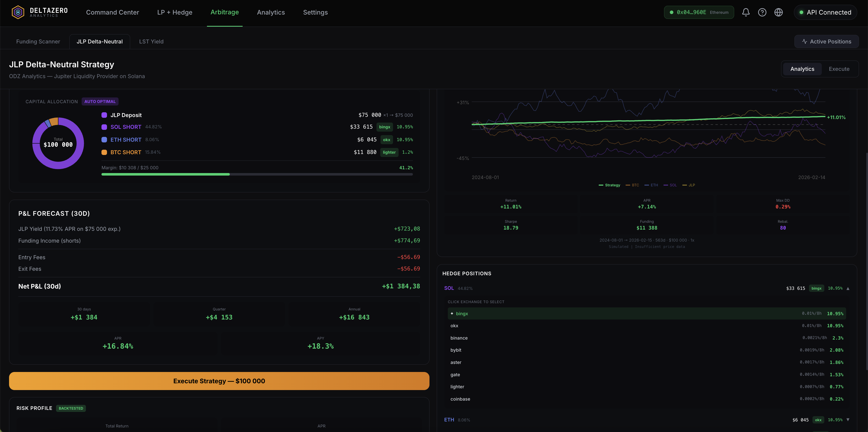The height and width of the screenshot is (432, 868).
Task: Click the DeltaZero hexagon logo icon
Action: pyautogui.click(x=18, y=13)
